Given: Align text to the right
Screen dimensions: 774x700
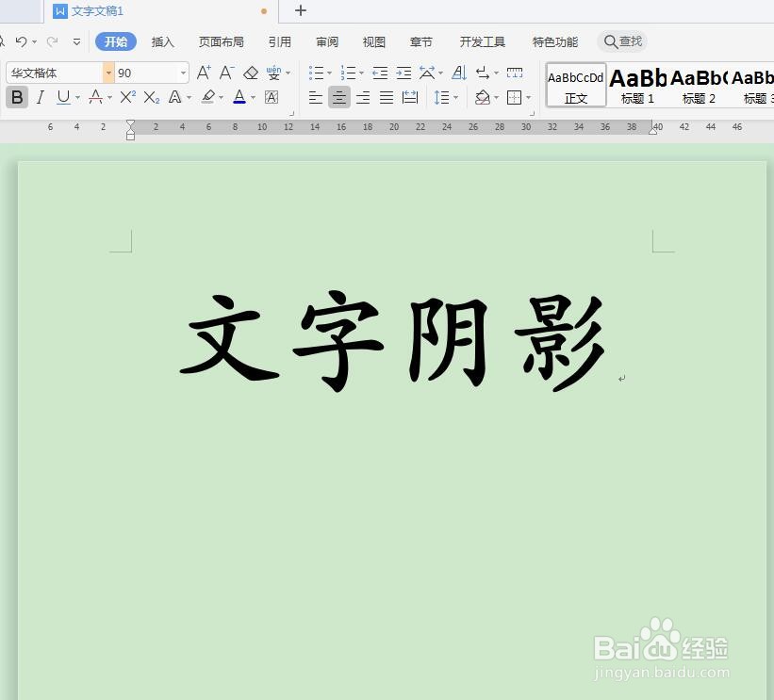Looking at the screenshot, I should click(x=363, y=97).
